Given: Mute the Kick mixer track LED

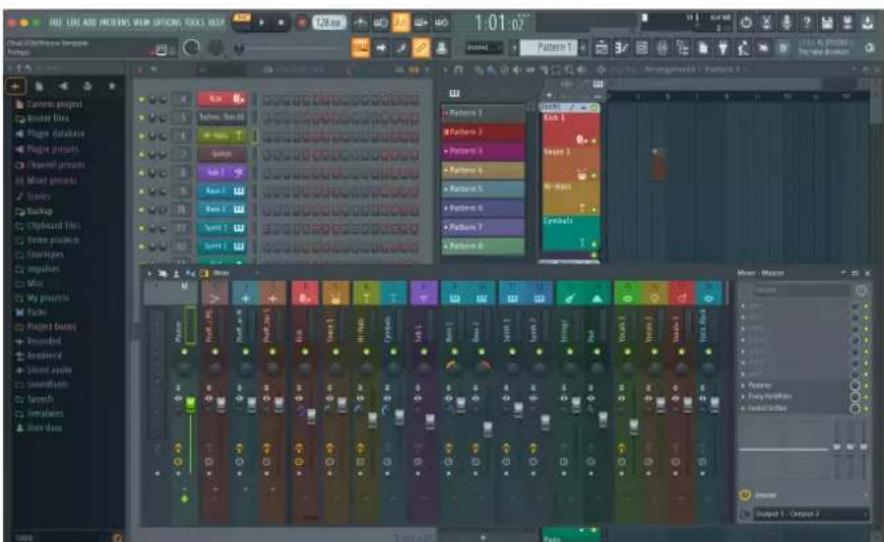Looking at the screenshot, I should tap(305, 352).
